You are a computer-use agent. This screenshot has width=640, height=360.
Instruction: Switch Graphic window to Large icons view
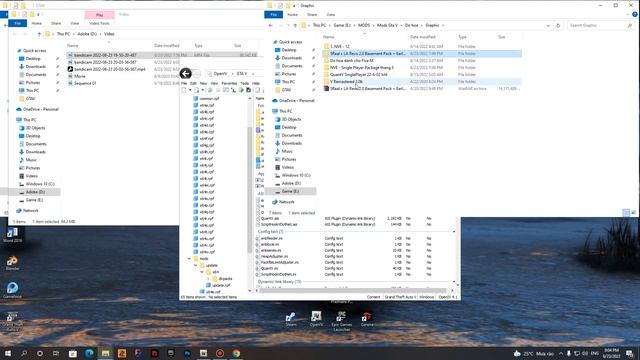coord(633,212)
